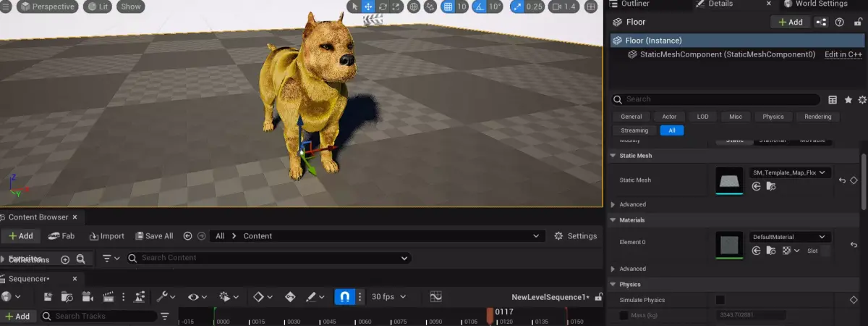The width and height of the screenshot is (868, 326).
Task: Enable the Mass (kg) override checkbox
Action: click(x=624, y=315)
